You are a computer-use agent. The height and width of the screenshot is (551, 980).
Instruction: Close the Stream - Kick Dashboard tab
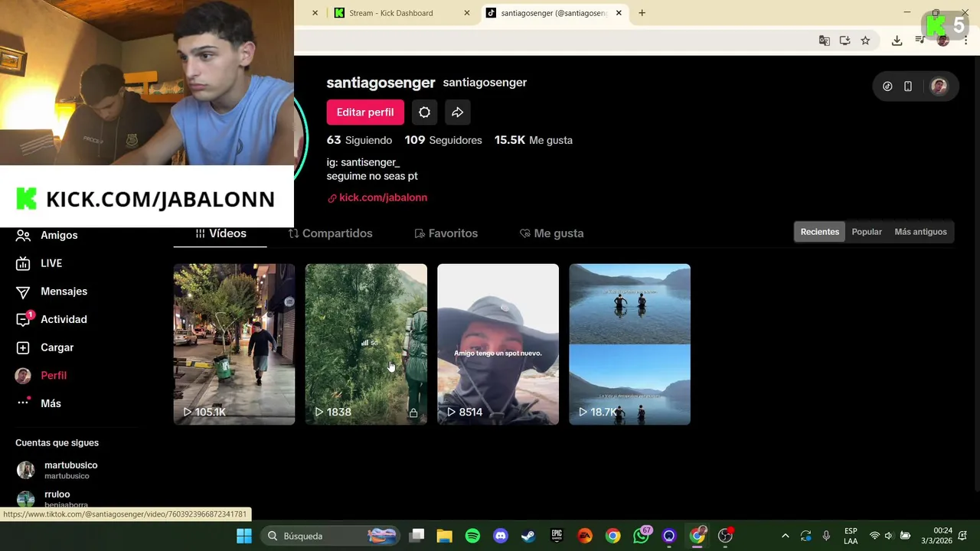(467, 13)
